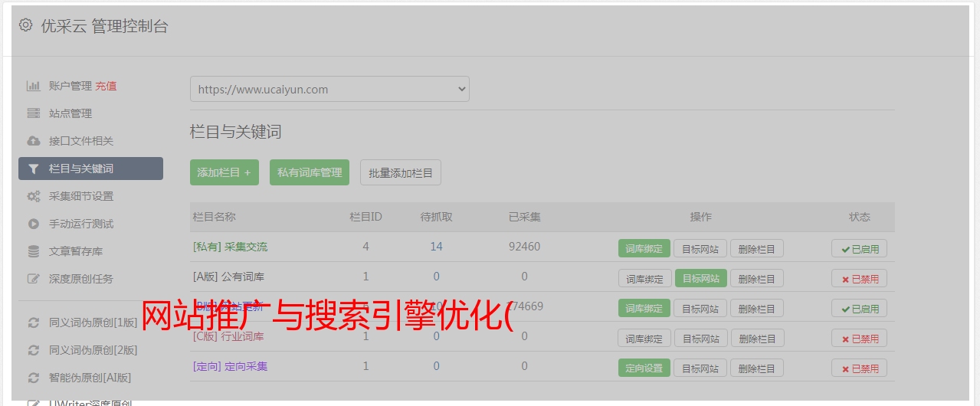Click the play circle icon for 手动运行测试

[x=33, y=224]
